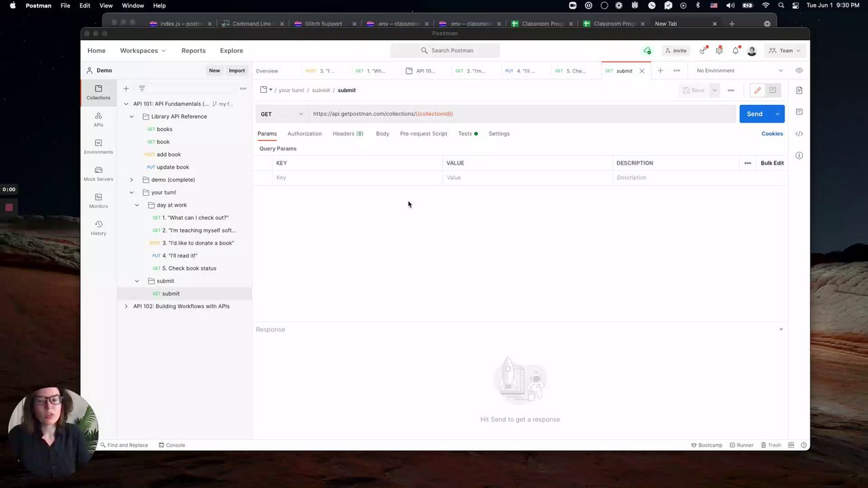Open the macOS File menu
868x488 pixels.
click(65, 5)
